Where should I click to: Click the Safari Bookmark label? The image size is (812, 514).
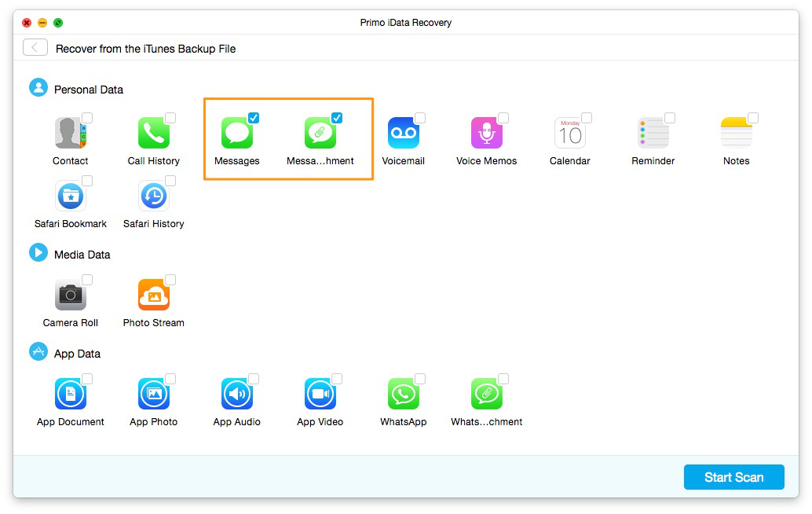tap(71, 223)
